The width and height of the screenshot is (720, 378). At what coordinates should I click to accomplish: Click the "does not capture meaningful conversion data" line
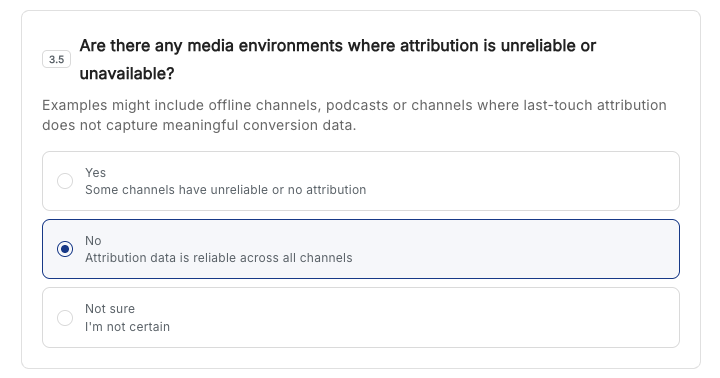point(199,125)
